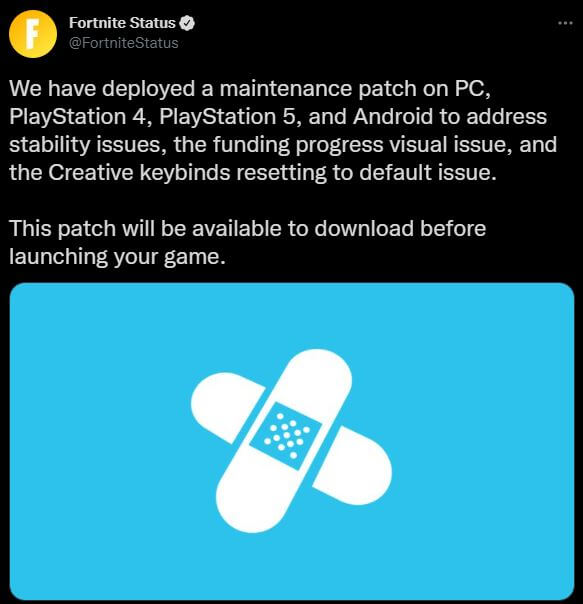Open the blue maintenance patch image

(x=292, y=441)
